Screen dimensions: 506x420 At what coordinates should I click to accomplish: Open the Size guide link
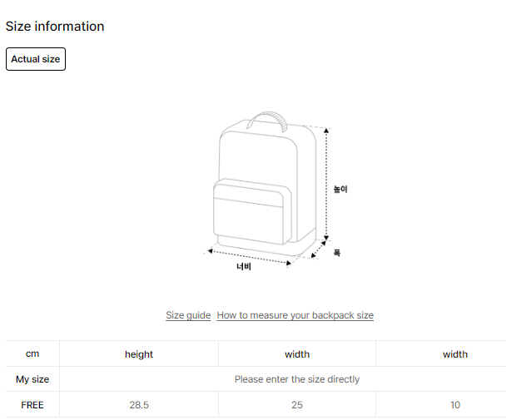tap(188, 315)
